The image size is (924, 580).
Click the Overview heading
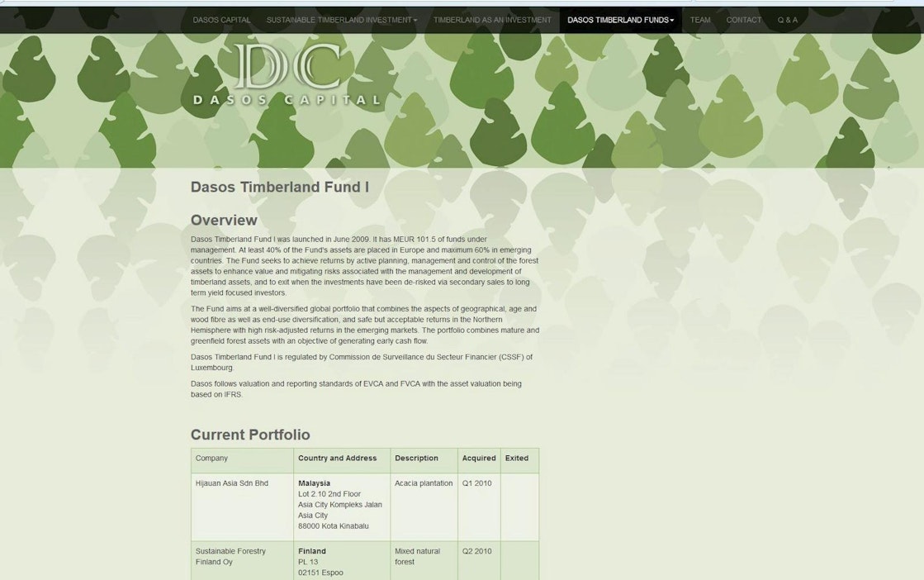tap(224, 221)
